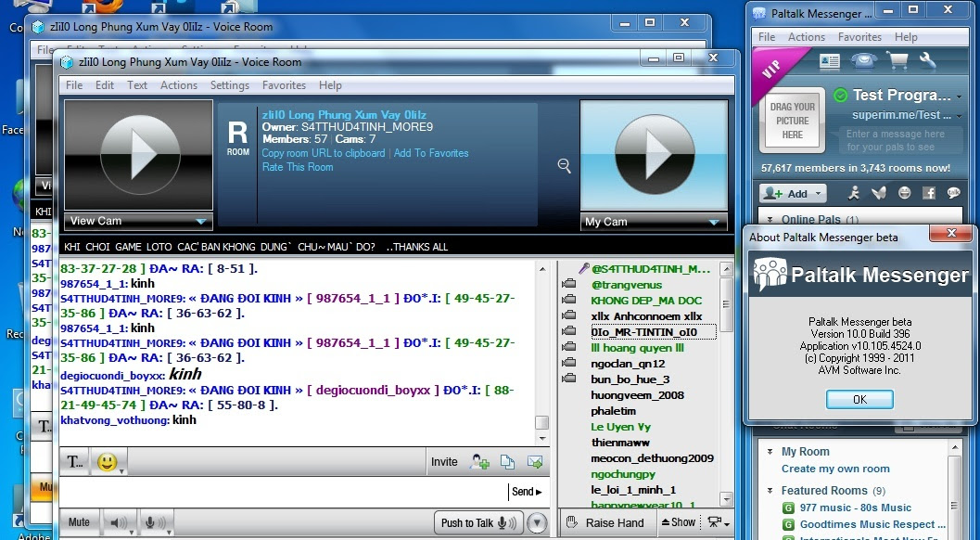Click the Drag Your Picture Here avatar box
This screenshot has width=980, height=540.
[792, 121]
